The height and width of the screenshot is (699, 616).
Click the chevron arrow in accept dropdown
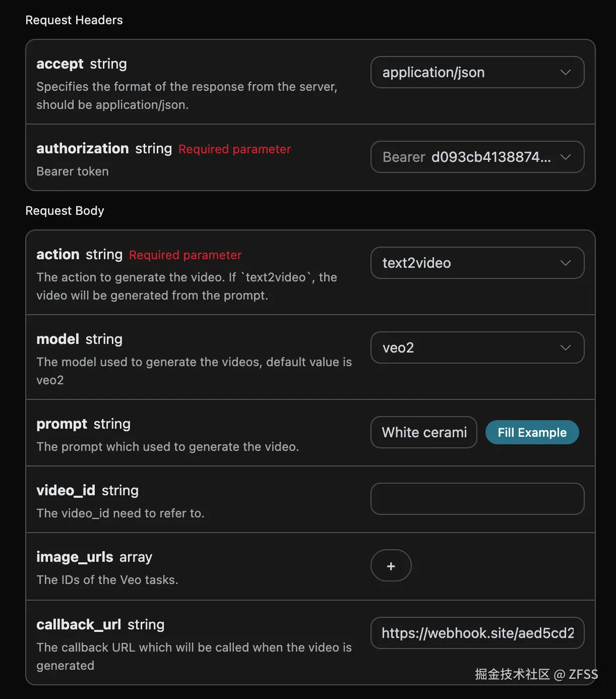tap(565, 73)
